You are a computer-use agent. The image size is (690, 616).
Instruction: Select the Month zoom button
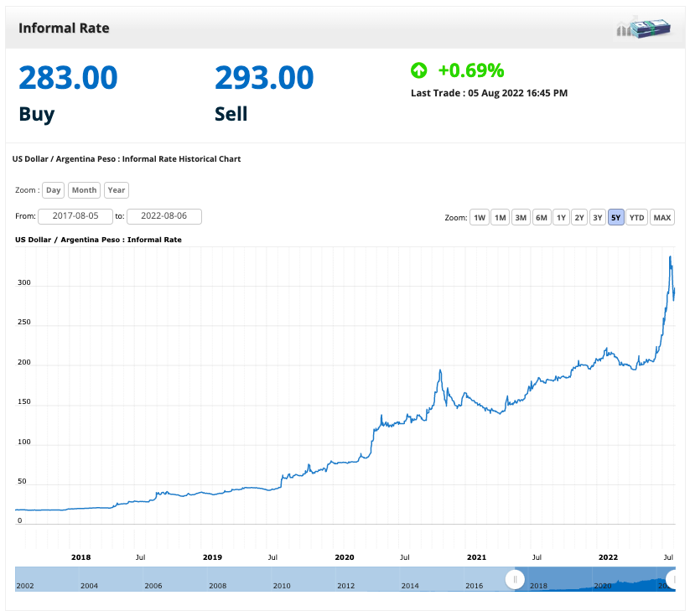coord(84,190)
